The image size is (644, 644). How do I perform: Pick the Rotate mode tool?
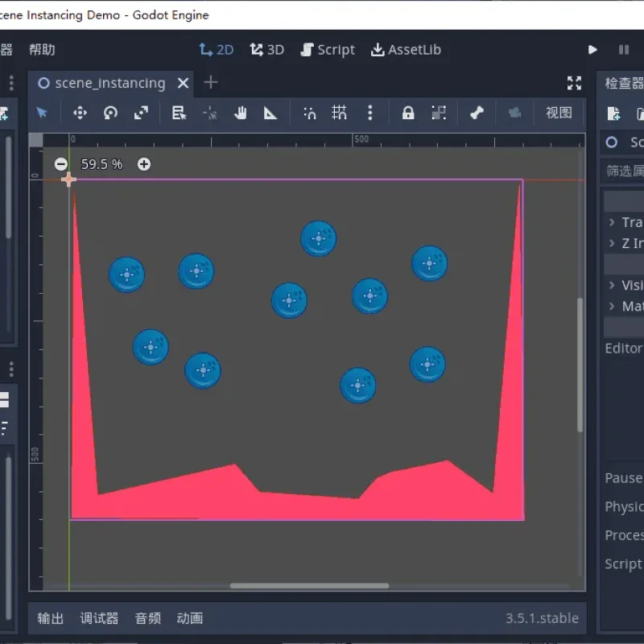pyautogui.click(x=110, y=113)
